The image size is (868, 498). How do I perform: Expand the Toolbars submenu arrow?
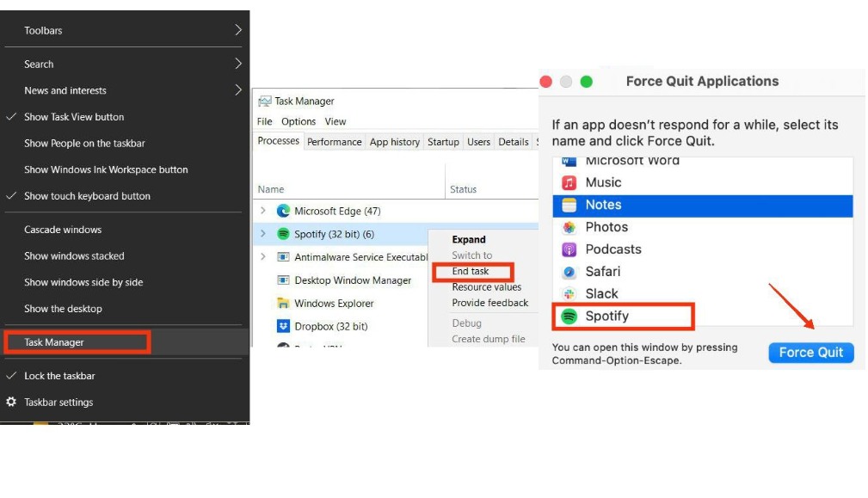[238, 30]
